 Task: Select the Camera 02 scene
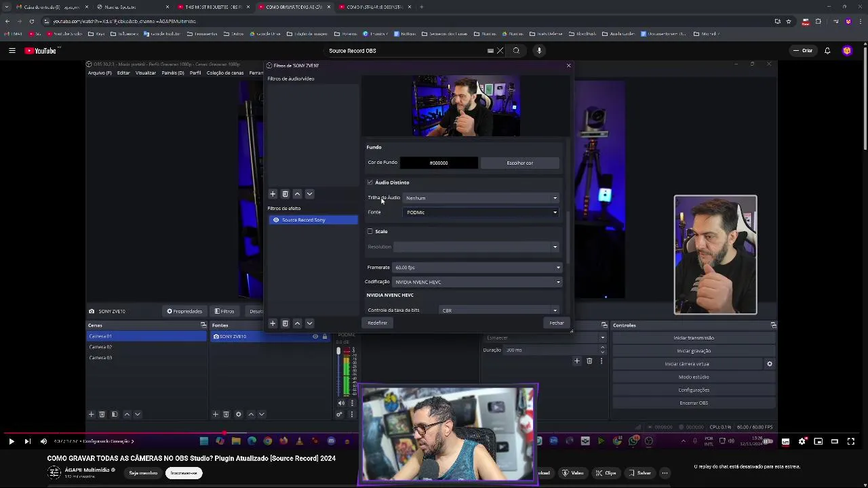(x=146, y=347)
